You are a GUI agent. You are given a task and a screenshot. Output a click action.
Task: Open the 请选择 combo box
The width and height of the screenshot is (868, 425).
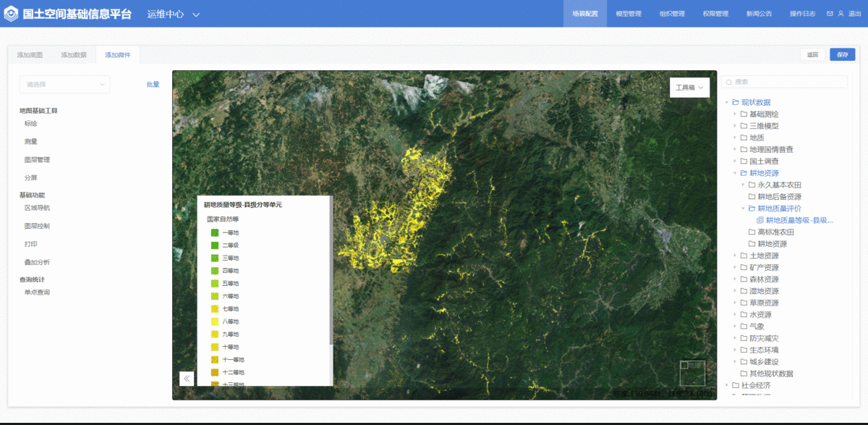(x=64, y=85)
